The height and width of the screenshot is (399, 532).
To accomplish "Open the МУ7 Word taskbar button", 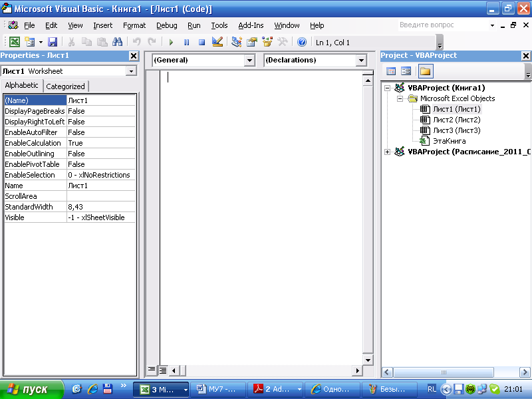I will (218, 389).
